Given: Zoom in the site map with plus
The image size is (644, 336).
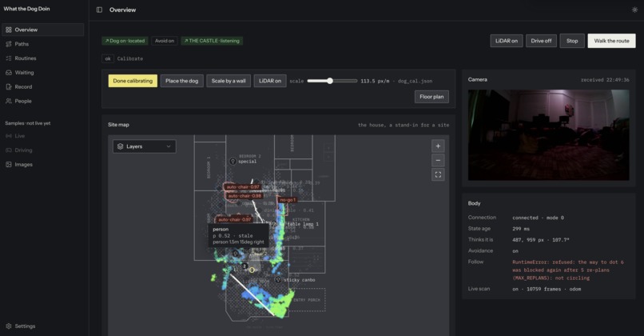Looking at the screenshot, I should 438,146.
